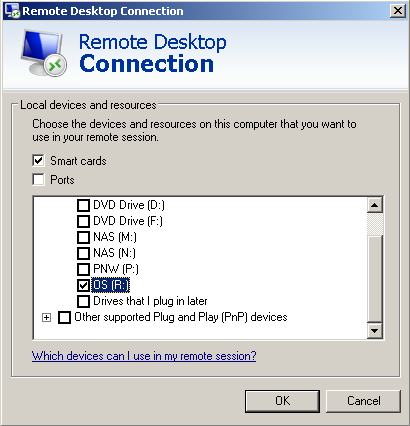Uncheck the OS (R:) drive checkbox
The height and width of the screenshot is (426, 410).
click(x=83, y=285)
